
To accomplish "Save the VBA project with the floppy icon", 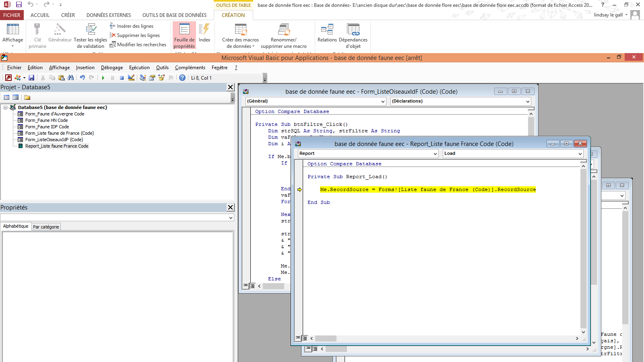I will 31,78.
